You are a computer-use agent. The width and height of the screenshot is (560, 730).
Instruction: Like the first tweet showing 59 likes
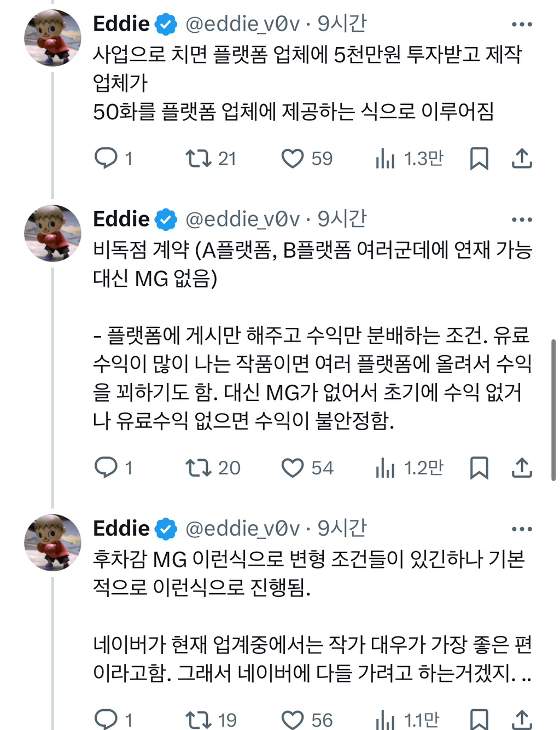(293, 158)
